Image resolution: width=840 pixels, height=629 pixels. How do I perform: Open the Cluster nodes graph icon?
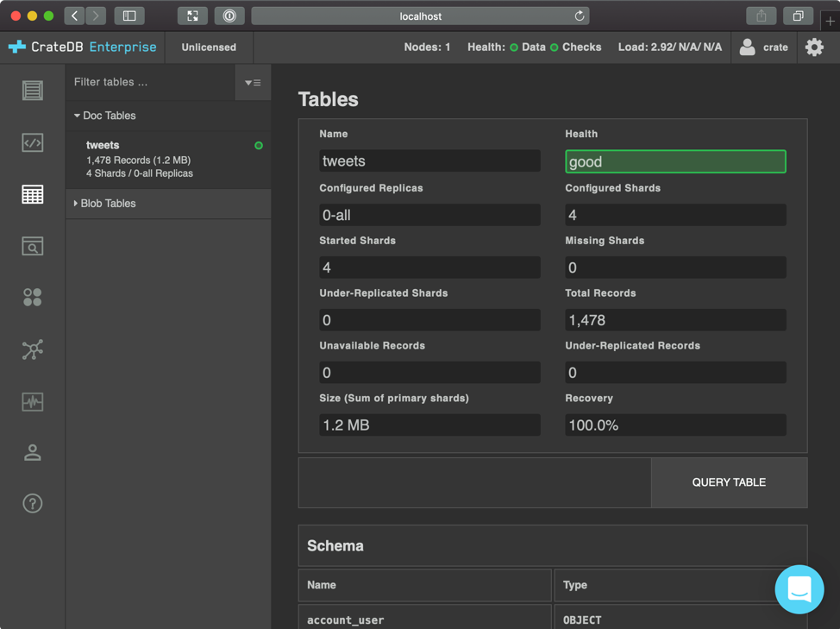point(33,349)
